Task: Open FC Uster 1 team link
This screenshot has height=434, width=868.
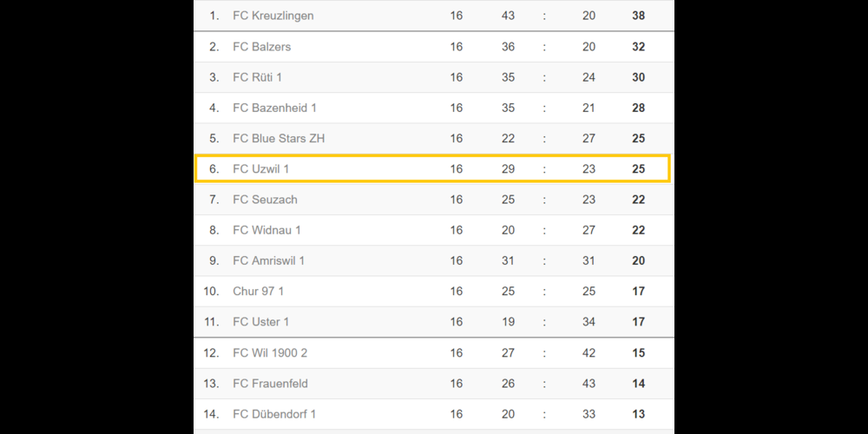Action: tap(260, 322)
